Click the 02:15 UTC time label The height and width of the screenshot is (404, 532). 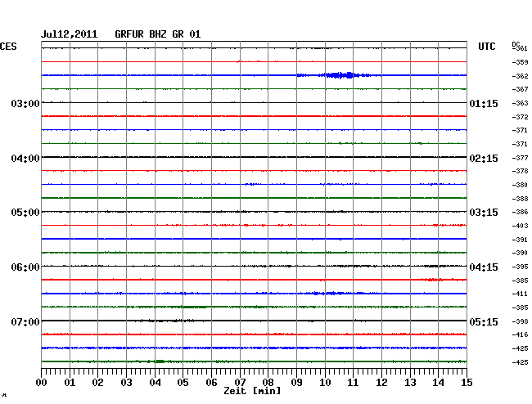pyautogui.click(x=484, y=159)
